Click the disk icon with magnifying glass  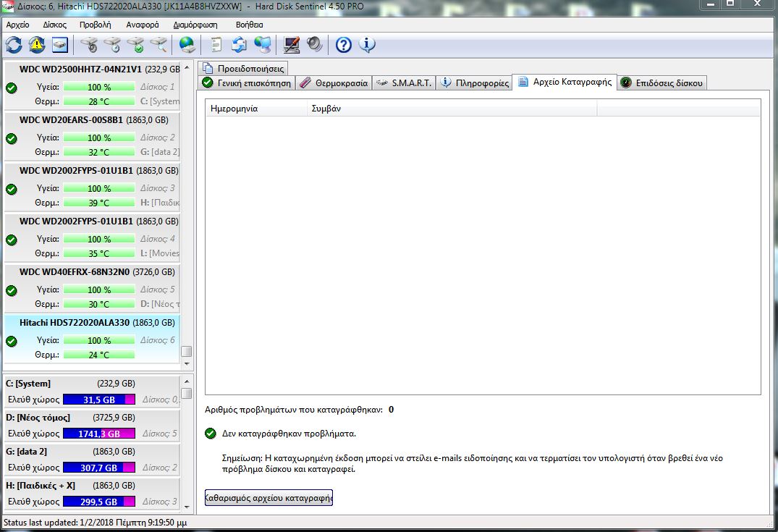point(158,45)
